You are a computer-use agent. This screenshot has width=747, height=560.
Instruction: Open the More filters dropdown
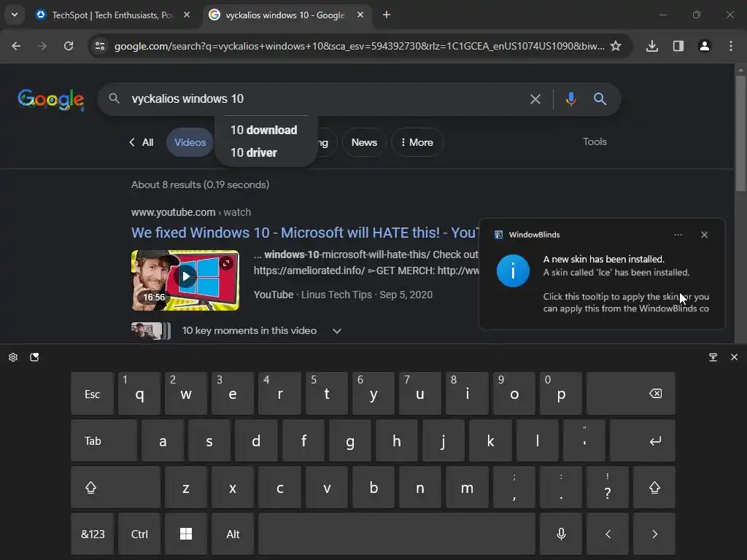(x=417, y=142)
